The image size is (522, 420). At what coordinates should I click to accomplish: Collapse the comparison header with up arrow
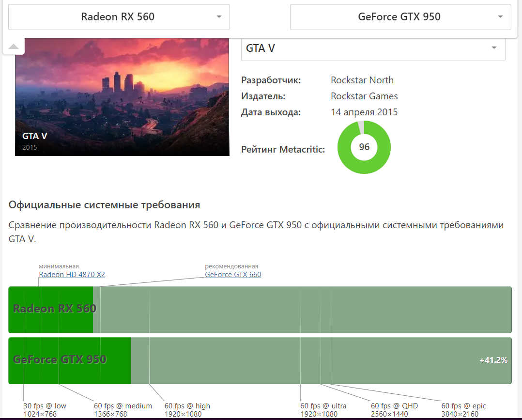14,47
